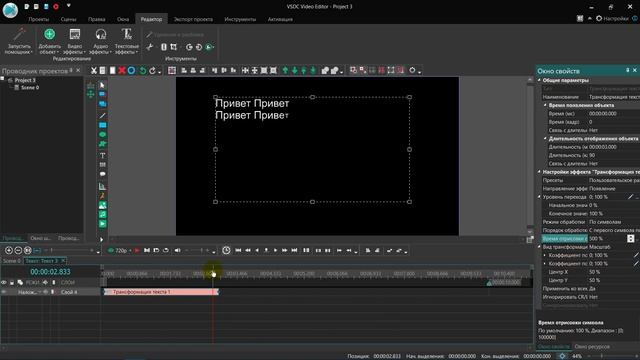Image resolution: width=640 pixels, height=360 pixels.
Task: Expand Уровень перехода property row
Action: point(539,197)
